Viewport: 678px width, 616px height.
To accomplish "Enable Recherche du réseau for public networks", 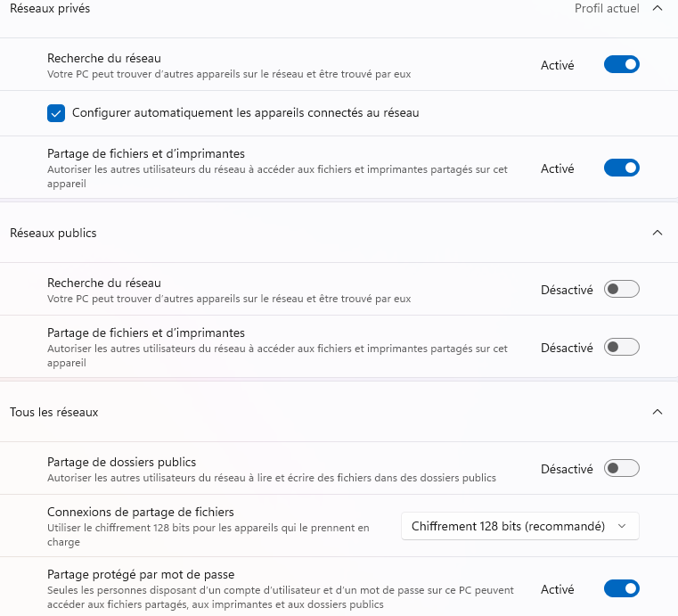I will point(621,289).
